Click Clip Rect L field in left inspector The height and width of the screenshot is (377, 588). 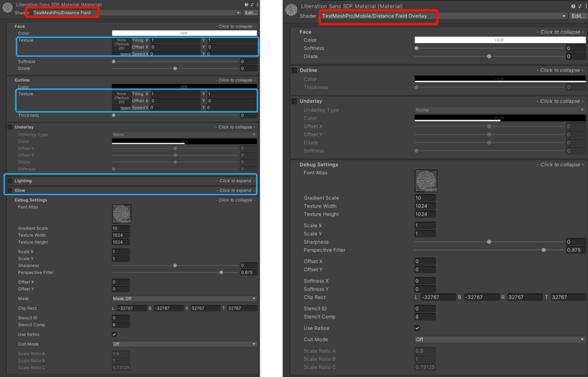[132, 308]
